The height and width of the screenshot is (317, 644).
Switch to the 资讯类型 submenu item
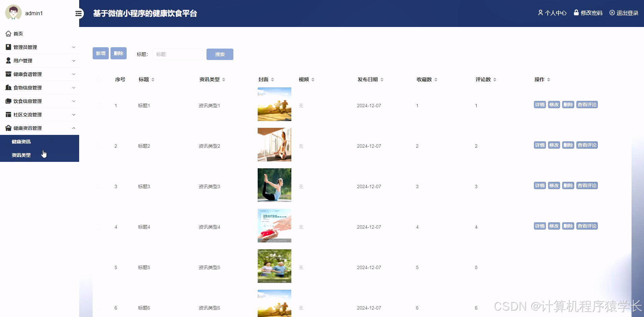(21, 155)
